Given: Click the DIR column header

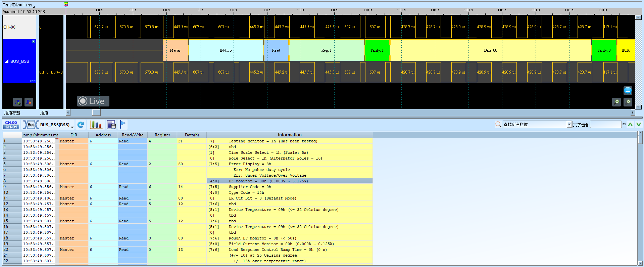Looking at the screenshot, I should [x=74, y=135].
